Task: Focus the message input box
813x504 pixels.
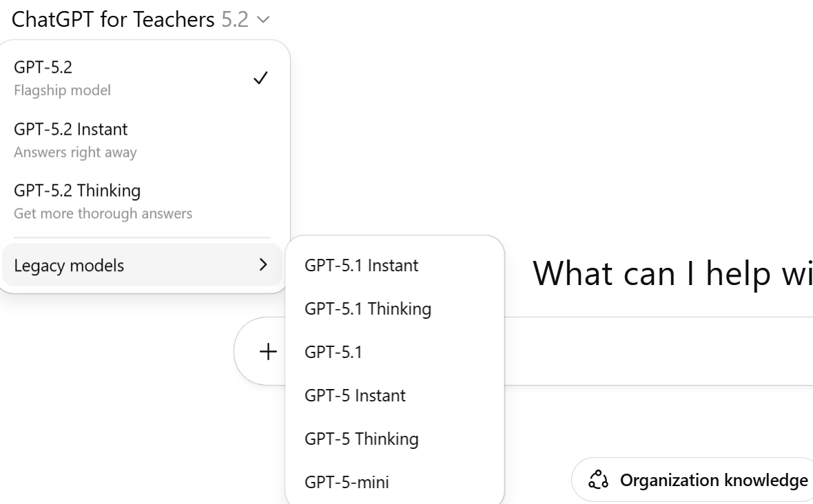Action: (x=655, y=352)
